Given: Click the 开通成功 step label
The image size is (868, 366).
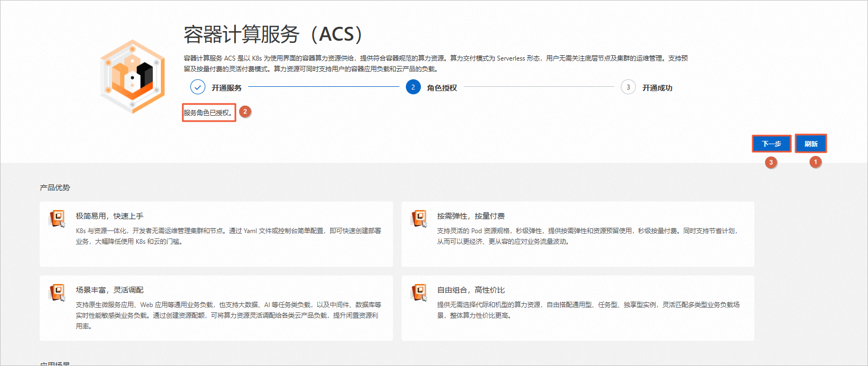Looking at the screenshot, I should point(657,88).
